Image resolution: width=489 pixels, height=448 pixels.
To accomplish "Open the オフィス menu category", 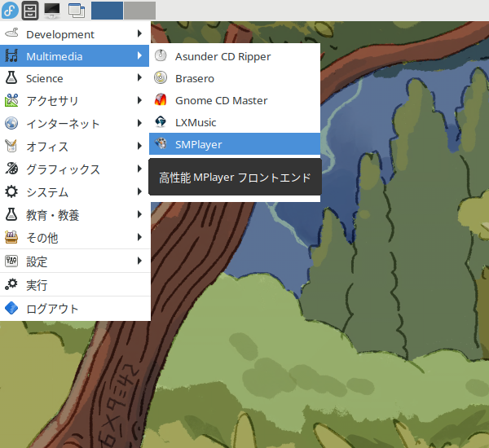I will (x=75, y=147).
